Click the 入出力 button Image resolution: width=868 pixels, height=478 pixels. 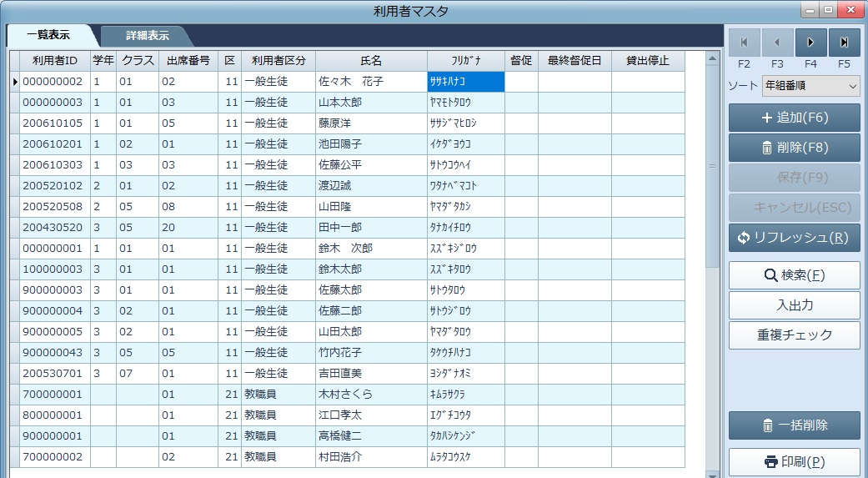pos(795,305)
